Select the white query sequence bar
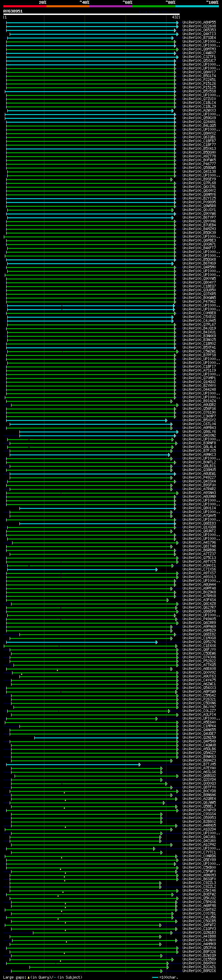Viewport: 222px width, 980px height. (x=92, y=15)
